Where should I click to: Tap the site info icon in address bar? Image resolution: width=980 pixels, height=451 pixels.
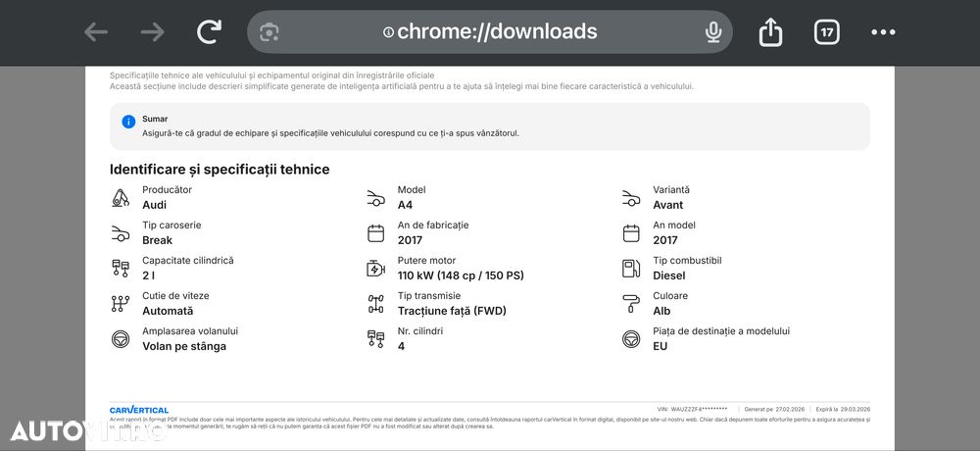tap(388, 32)
